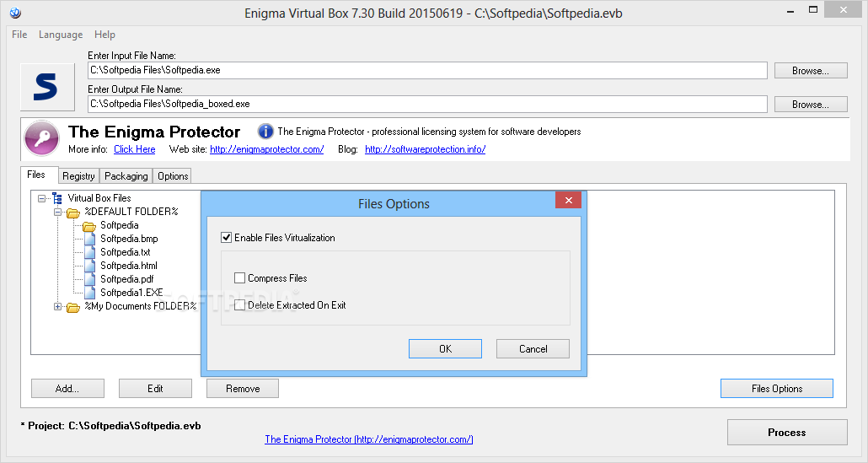Select Softpedia.txt in the tree
868x463 pixels.
125,252
